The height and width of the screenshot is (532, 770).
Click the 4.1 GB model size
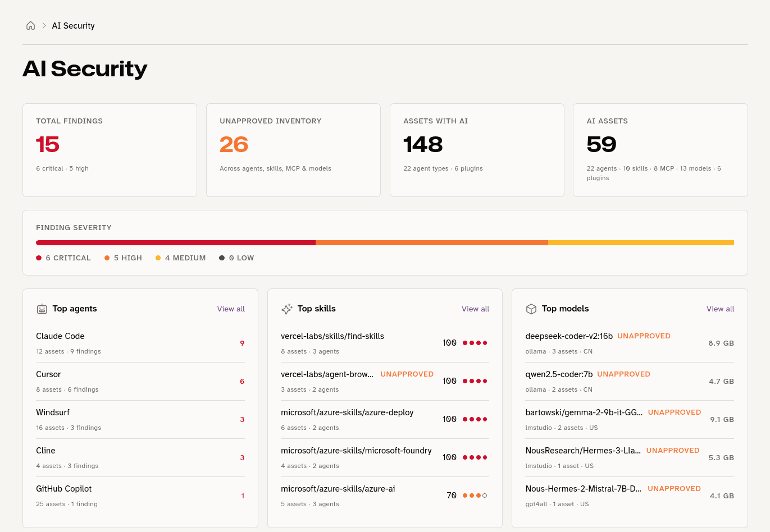pos(722,496)
